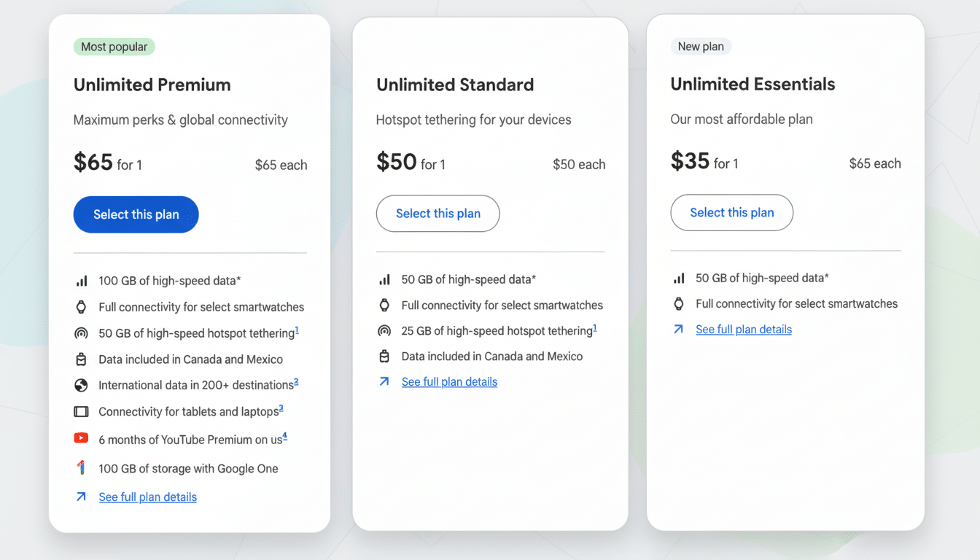980x560 pixels.
Task: Open full plan details for Unlimited Essentials
Action: tap(744, 329)
